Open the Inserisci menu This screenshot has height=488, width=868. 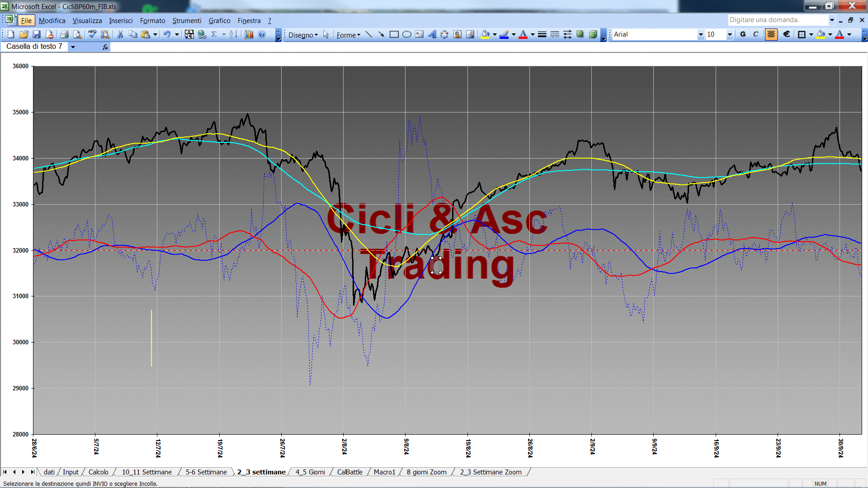121,20
